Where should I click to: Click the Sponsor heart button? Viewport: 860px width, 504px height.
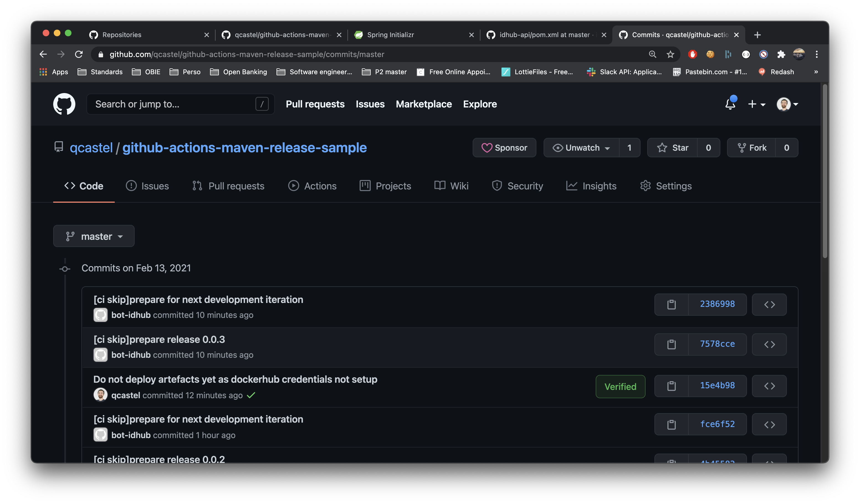click(x=504, y=148)
